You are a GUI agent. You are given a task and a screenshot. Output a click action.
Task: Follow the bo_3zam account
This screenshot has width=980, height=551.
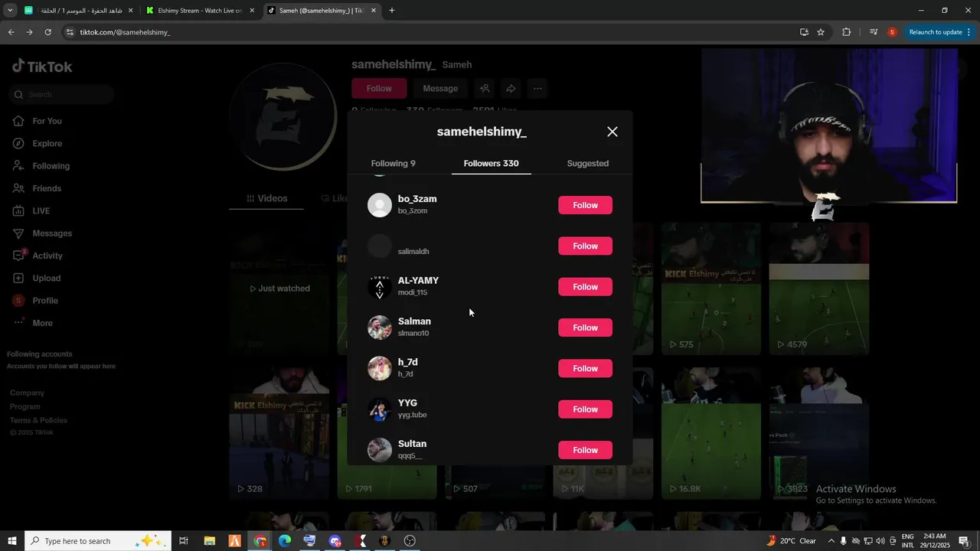(x=585, y=205)
